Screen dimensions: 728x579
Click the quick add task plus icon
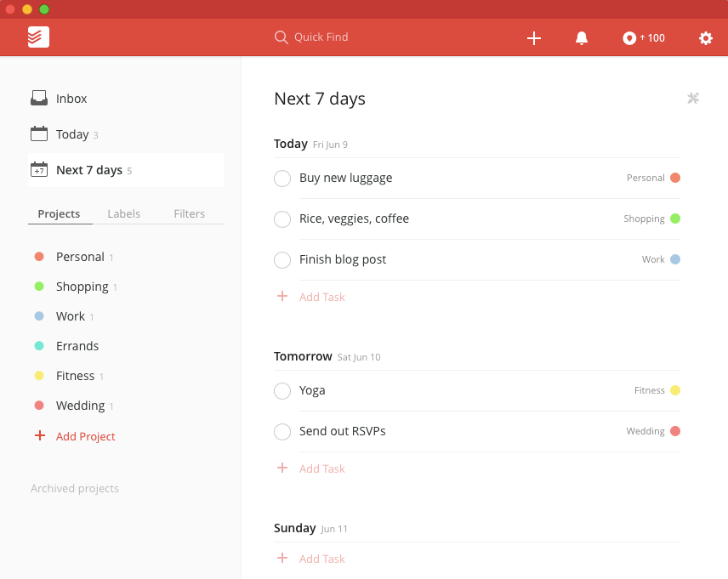tap(534, 38)
